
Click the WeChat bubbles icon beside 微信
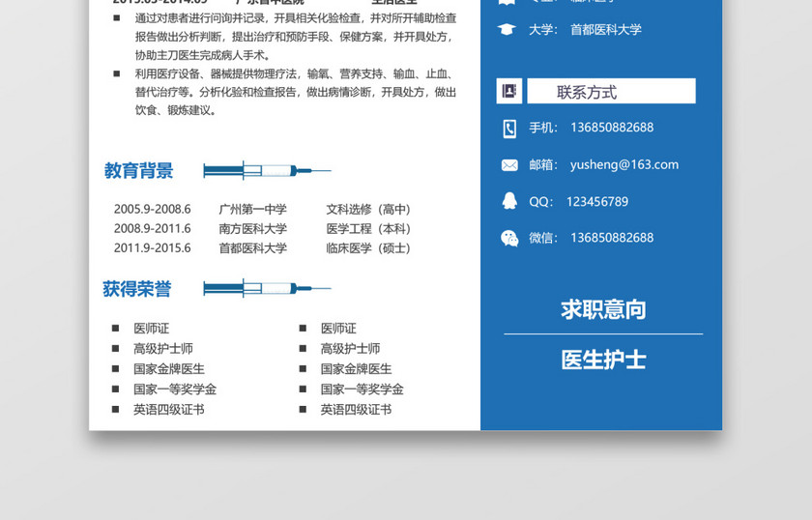509,238
